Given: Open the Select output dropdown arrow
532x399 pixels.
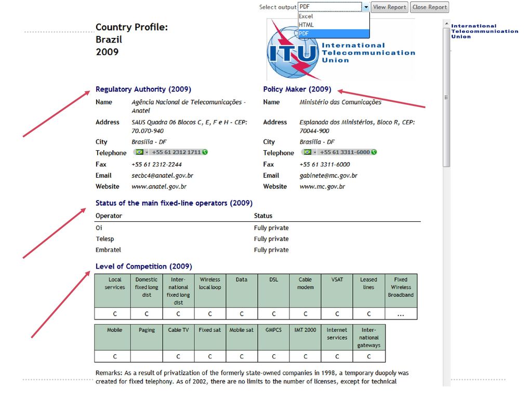Looking at the screenshot, I should click(366, 7).
